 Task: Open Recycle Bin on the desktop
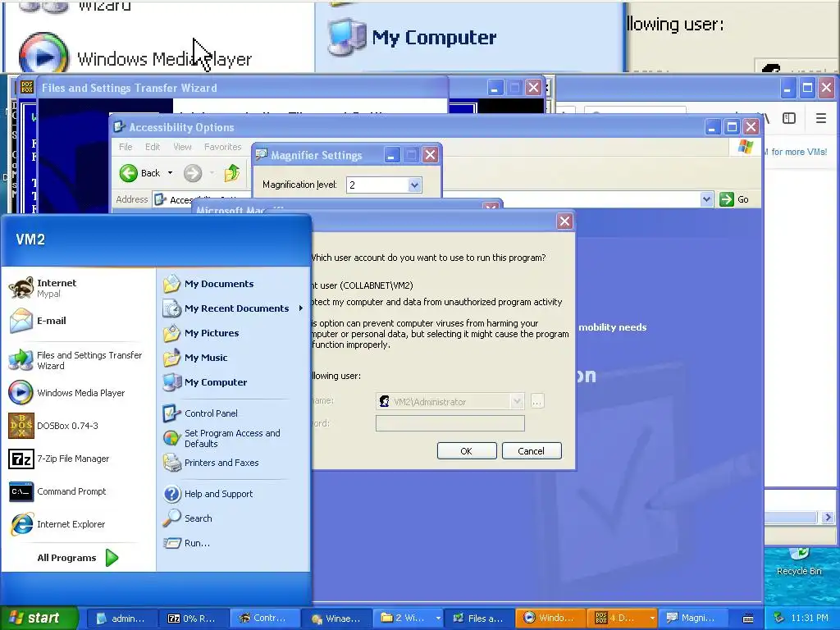click(799, 563)
